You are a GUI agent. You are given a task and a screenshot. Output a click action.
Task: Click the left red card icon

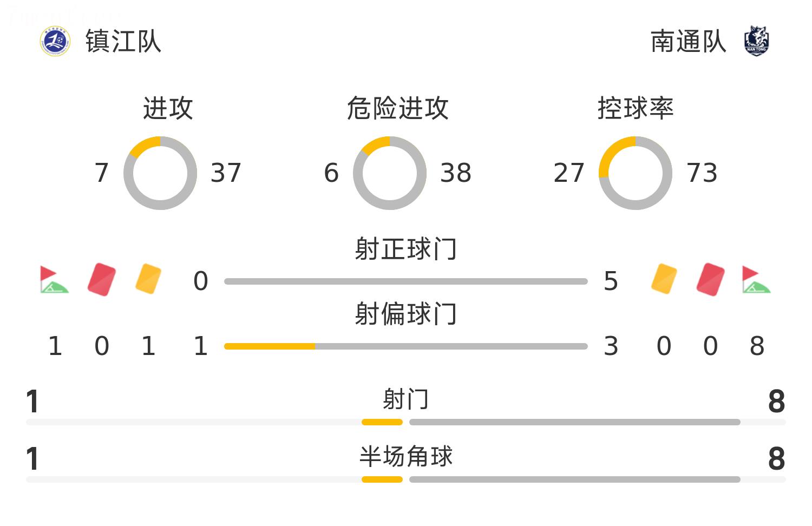(x=102, y=279)
